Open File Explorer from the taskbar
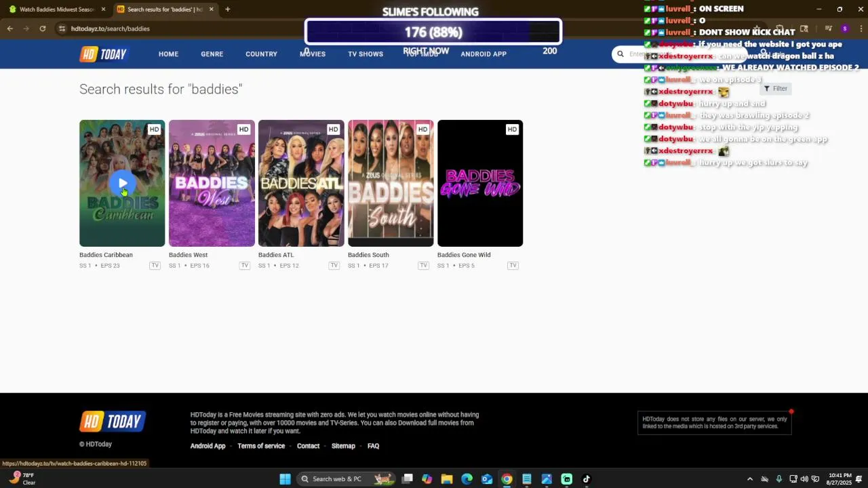The height and width of the screenshot is (488, 868). 447,479
